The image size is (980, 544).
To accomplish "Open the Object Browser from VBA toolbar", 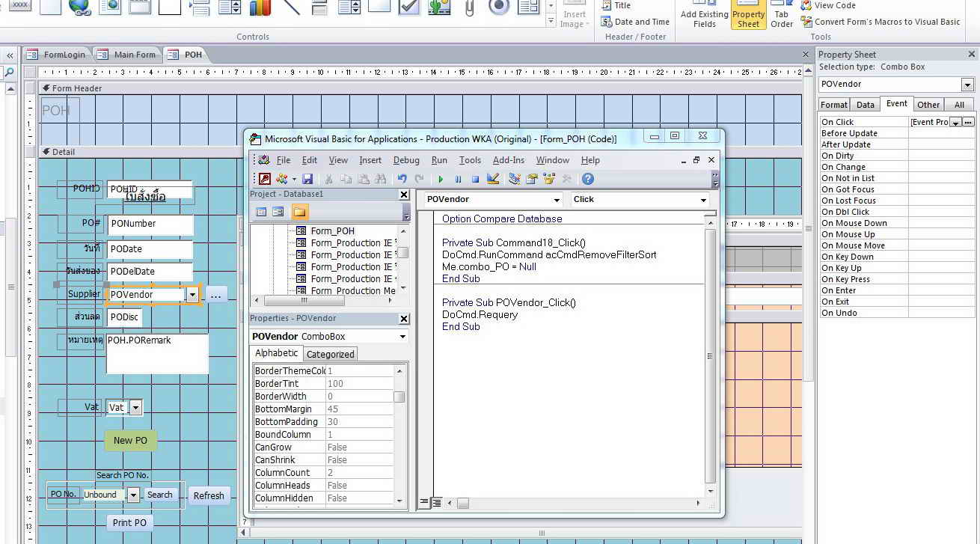I will coord(549,179).
